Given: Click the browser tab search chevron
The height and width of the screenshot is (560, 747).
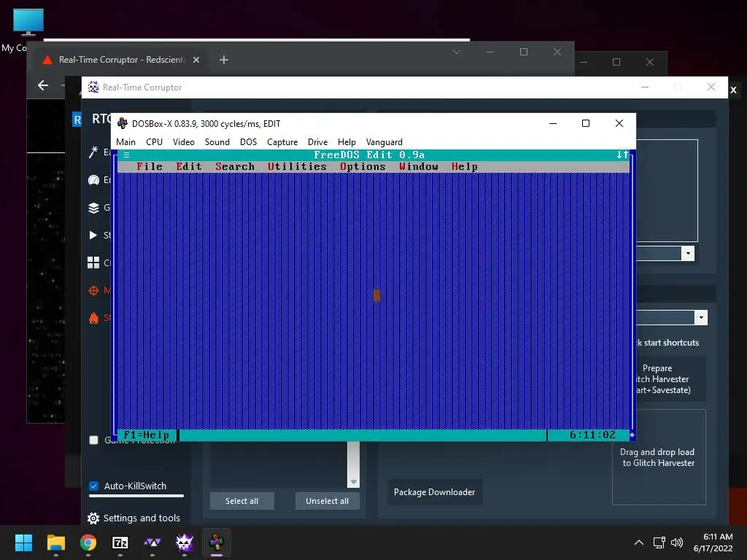Looking at the screenshot, I should (457, 52).
